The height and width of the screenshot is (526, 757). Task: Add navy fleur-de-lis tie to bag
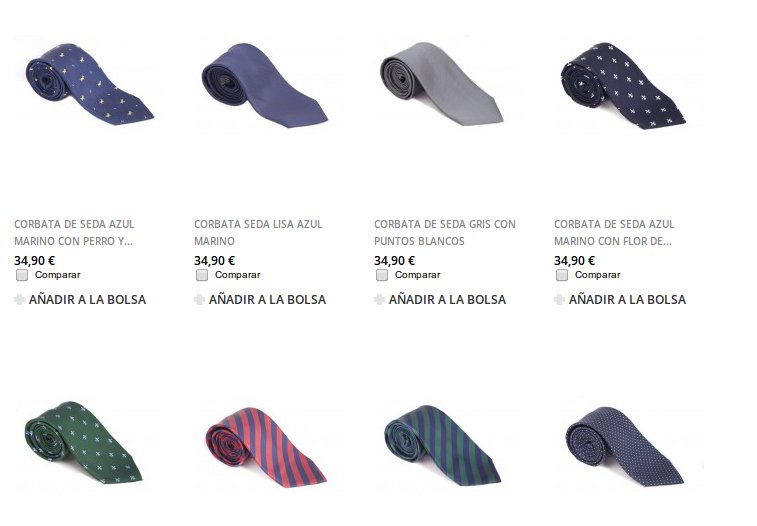627,300
